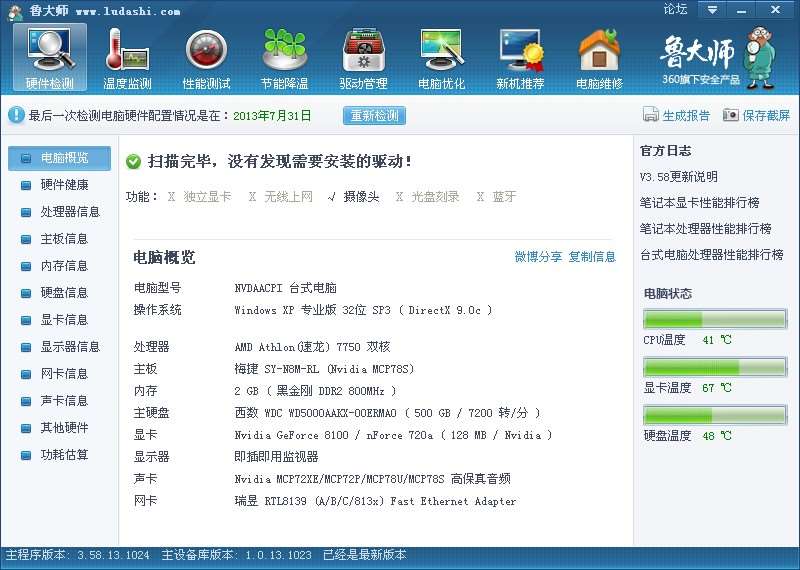Click the 硬盘温度 progress bar
The image size is (800, 570).
pos(715,415)
